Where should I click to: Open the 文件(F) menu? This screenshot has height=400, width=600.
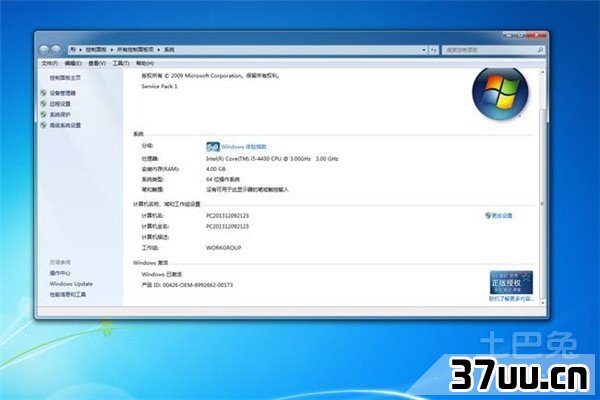(49, 63)
